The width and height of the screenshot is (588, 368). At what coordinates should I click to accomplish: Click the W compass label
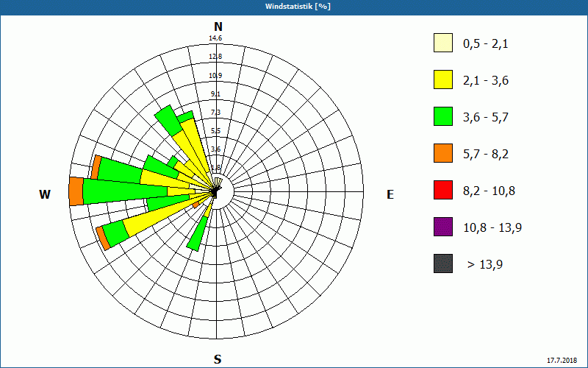[x=45, y=194]
